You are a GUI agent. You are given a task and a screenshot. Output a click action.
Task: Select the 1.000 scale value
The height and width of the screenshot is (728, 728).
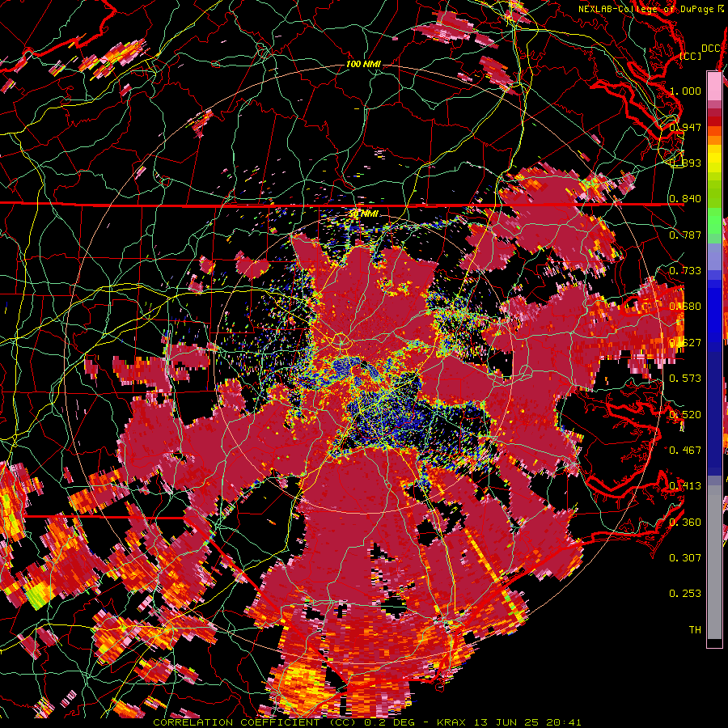(x=685, y=91)
